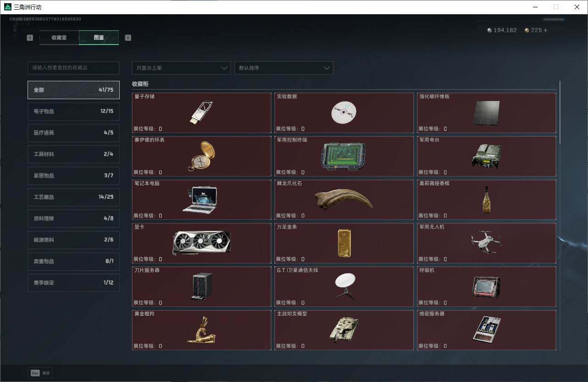Expand the 默认排序 sorting dropdown
The height and width of the screenshot is (382, 588).
283,68
